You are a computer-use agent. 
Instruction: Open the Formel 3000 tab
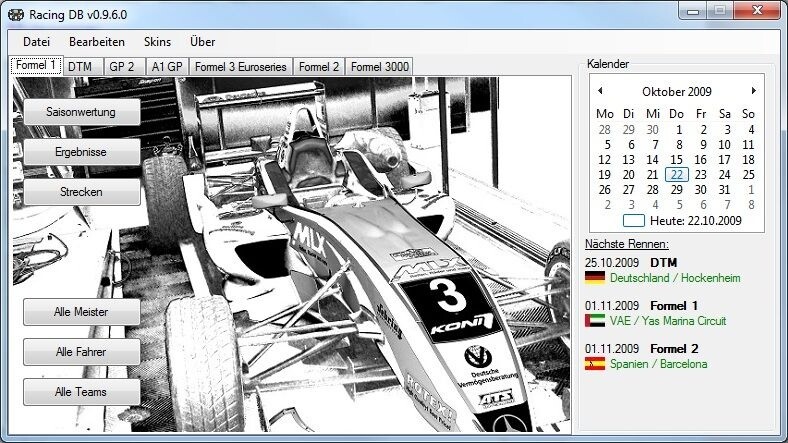[379, 67]
